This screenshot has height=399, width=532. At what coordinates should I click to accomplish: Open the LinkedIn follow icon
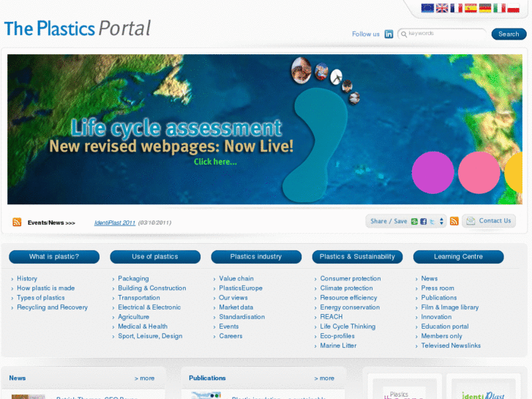coord(389,34)
